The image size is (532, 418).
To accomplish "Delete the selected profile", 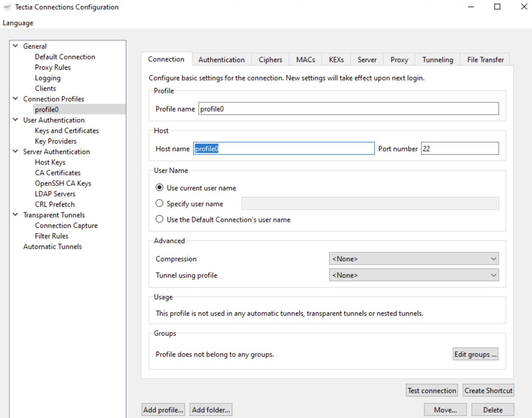I will 493,410.
